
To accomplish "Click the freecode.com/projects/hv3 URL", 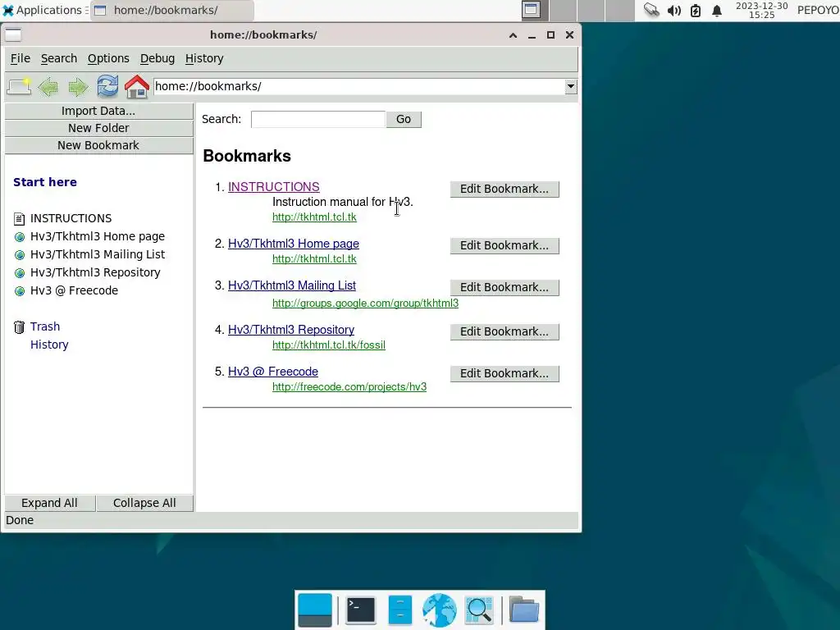I will (349, 387).
